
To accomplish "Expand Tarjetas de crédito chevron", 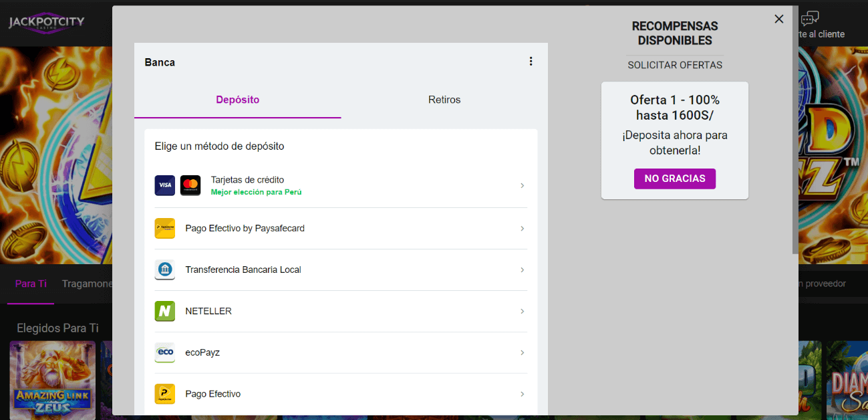I will pyautogui.click(x=522, y=185).
